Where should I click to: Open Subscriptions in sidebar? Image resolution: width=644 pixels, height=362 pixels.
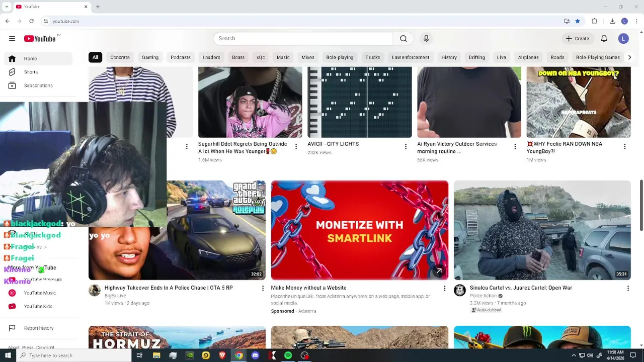click(x=37, y=85)
